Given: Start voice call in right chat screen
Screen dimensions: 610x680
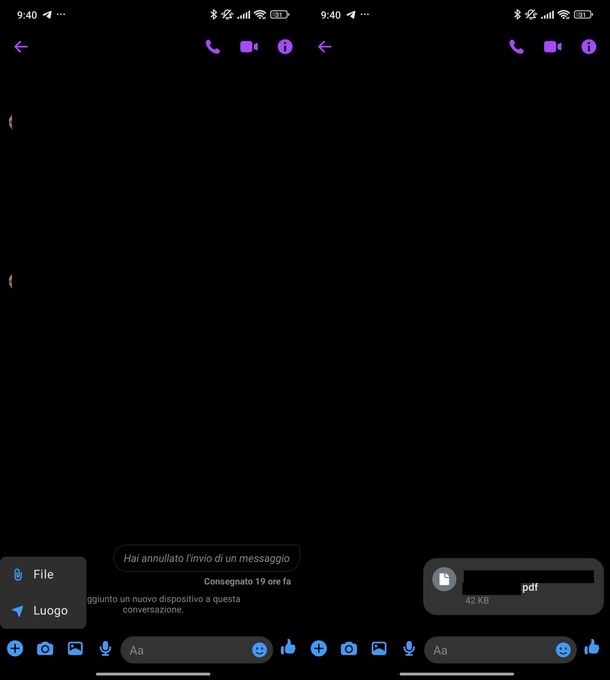Looking at the screenshot, I should coord(516,47).
